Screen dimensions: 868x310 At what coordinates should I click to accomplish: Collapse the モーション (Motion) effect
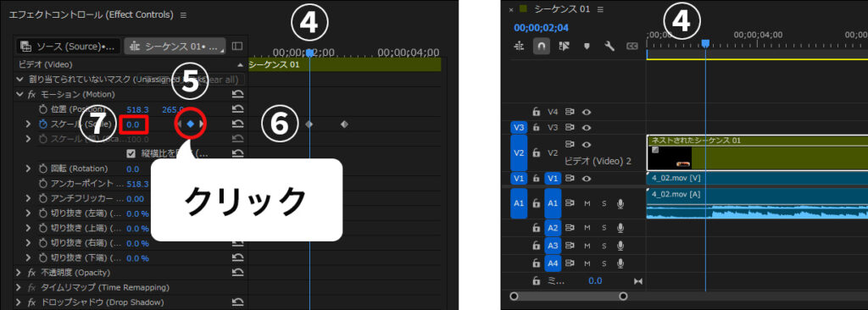pos(20,95)
